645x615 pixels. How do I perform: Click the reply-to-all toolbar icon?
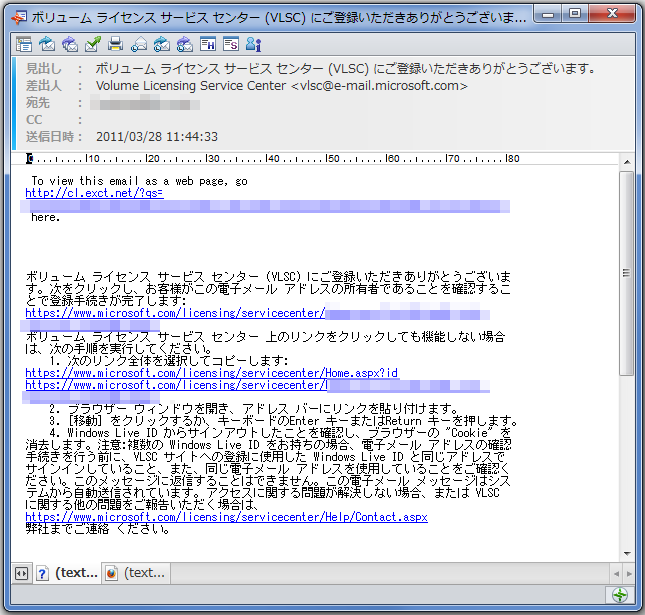click(x=70, y=44)
